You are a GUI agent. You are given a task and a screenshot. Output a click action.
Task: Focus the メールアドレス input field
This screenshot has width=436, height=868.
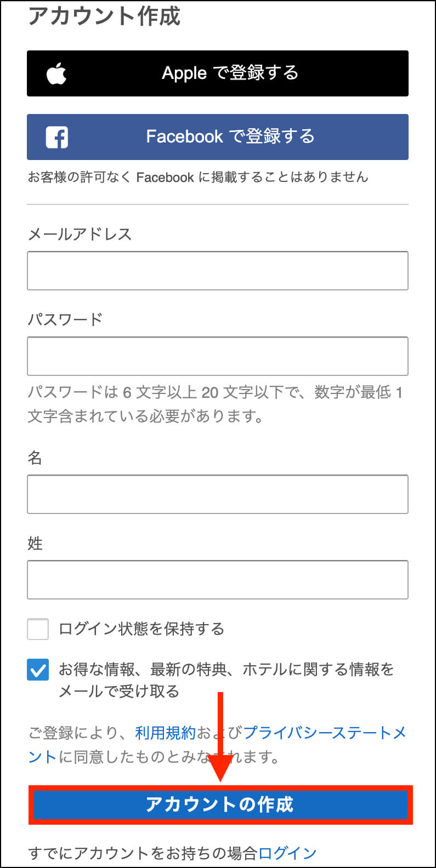(x=218, y=271)
